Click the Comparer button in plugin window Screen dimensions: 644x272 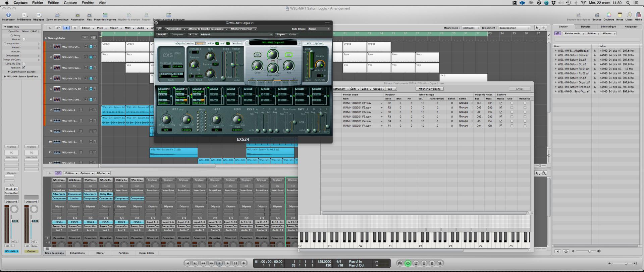pyautogui.click(x=177, y=34)
